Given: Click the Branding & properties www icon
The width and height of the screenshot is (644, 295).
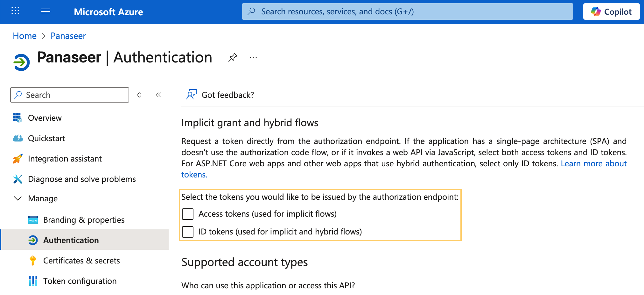Looking at the screenshot, I should [33, 220].
